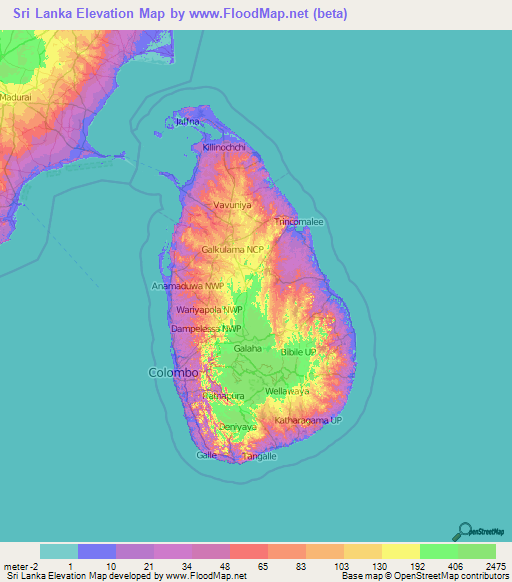
Task: Select the Killinochchi label on map
Action: tap(224, 147)
